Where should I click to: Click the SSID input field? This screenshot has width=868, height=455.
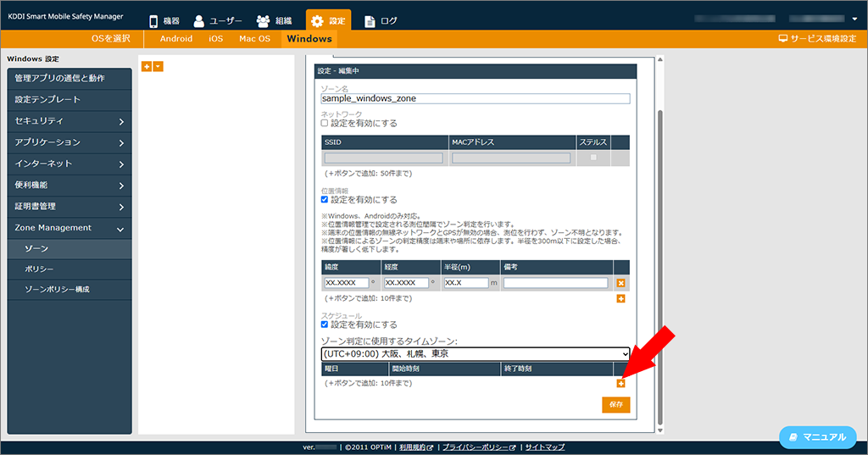click(x=384, y=158)
